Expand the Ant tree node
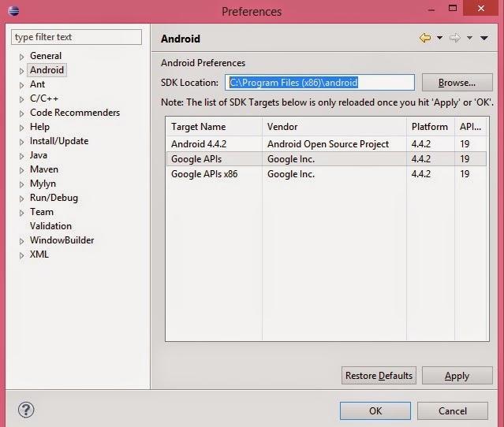This screenshot has height=427, width=504. pyautogui.click(x=21, y=85)
